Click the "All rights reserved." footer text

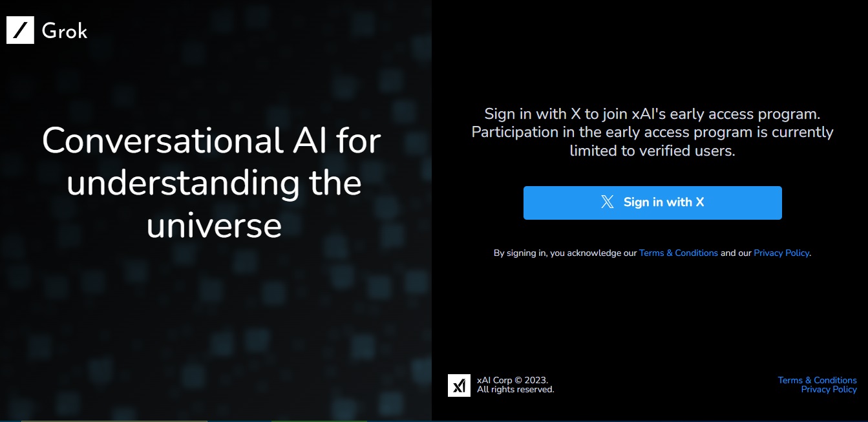(x=515, y=390)
